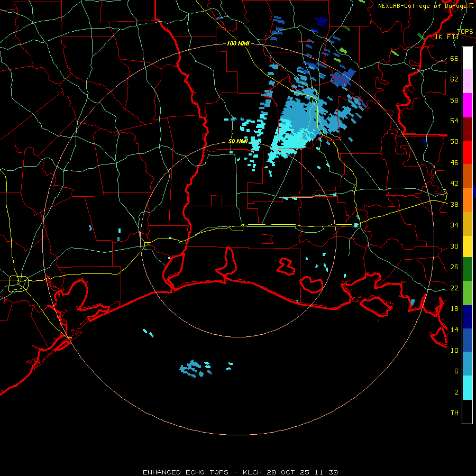The height and width of the screenshot is (476, 476).
Task: Click the legend value '6'
Action: (x=456, y=371)
